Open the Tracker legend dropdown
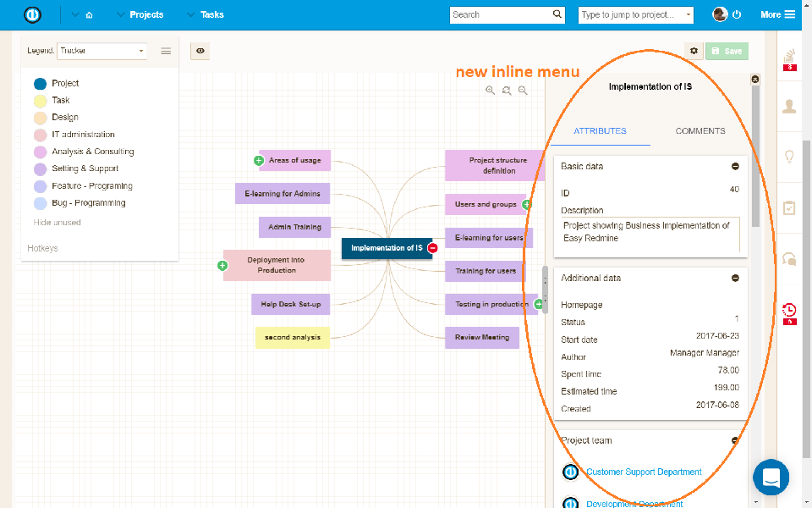812x508 pixels. click(101, 51)
